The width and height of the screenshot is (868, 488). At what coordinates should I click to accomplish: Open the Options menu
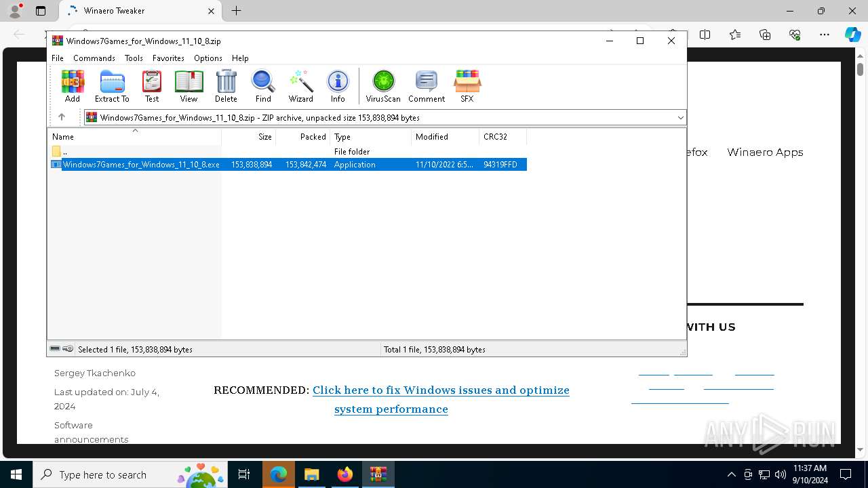tap(208, 58)
